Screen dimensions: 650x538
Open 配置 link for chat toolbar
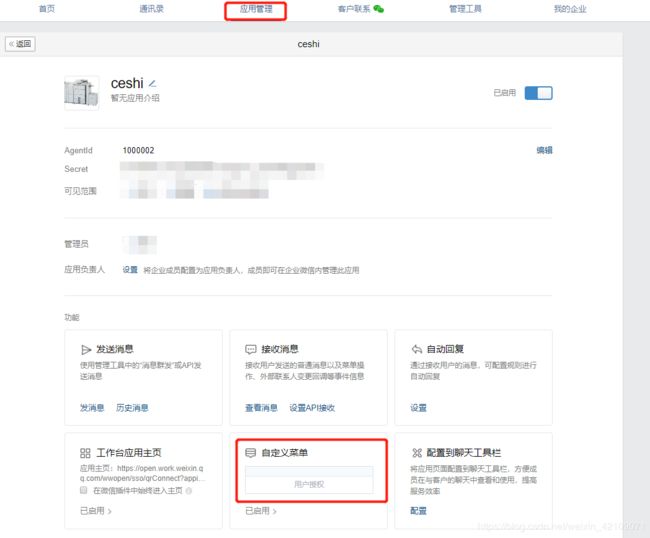418,511
